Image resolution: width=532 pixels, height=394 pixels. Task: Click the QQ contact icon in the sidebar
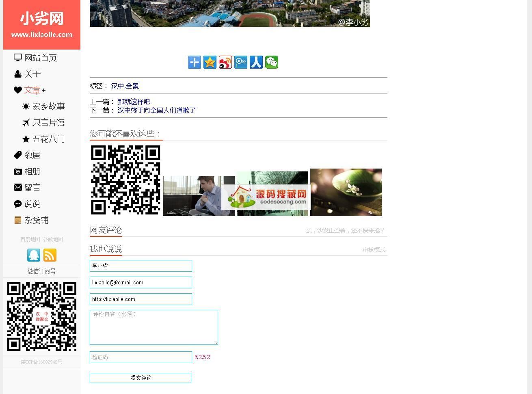34,255
